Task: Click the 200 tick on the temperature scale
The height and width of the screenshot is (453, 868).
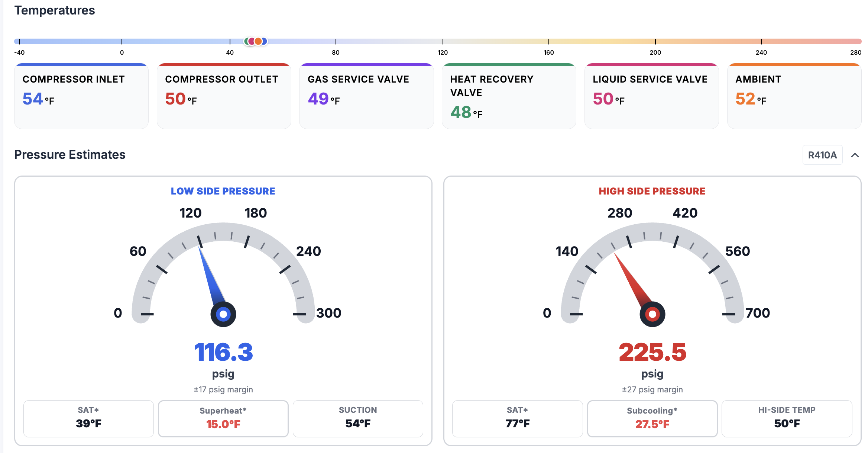Action: coord(655,42)
